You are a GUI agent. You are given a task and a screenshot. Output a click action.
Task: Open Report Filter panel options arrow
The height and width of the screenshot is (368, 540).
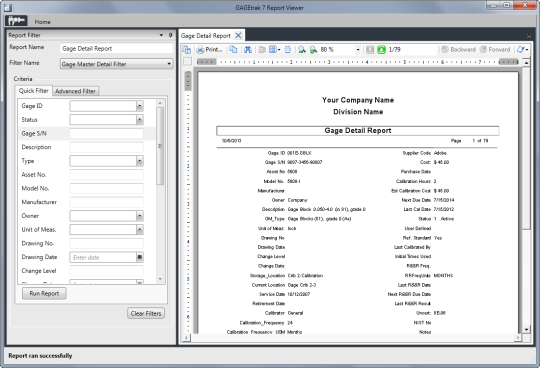161,35
